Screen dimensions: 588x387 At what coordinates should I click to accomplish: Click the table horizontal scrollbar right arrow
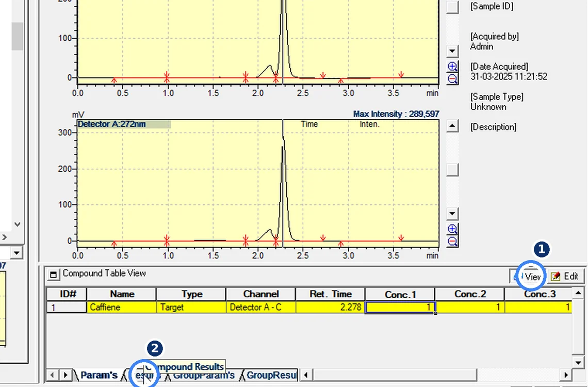tap(566, 375)
